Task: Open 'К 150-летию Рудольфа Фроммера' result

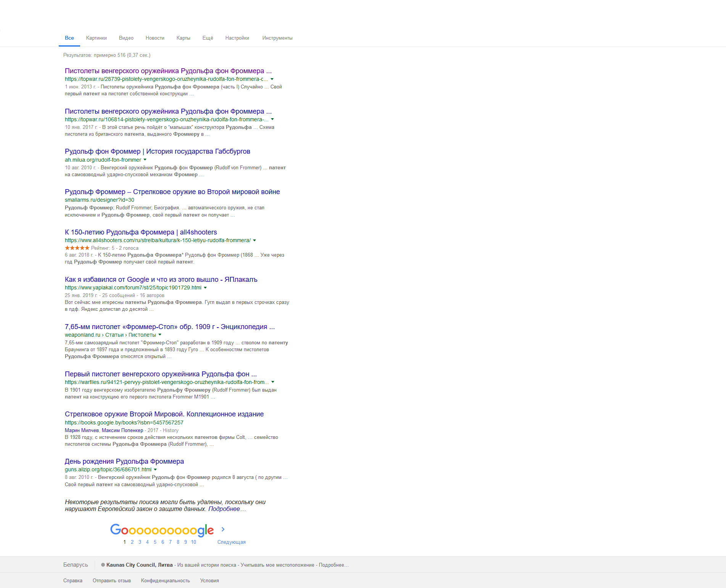Action: coord(141,232)
